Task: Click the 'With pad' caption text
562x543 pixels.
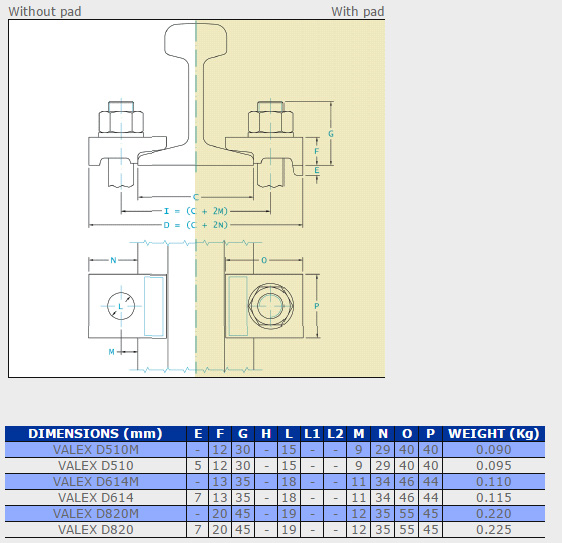Action: coord(357,11)
